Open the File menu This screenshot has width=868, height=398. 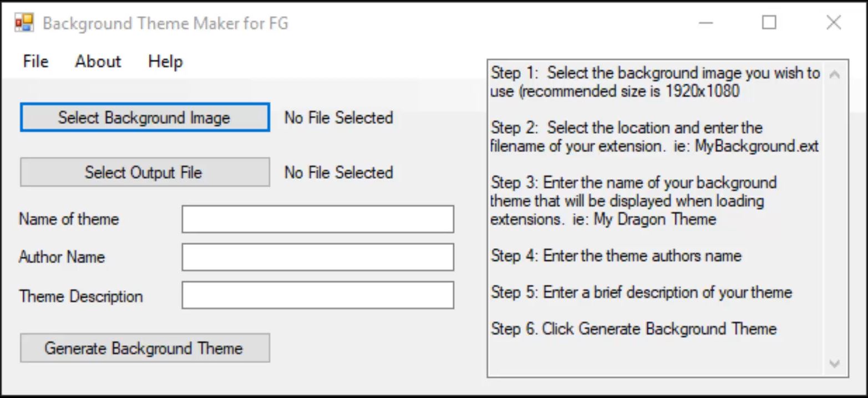pos(35,61)
